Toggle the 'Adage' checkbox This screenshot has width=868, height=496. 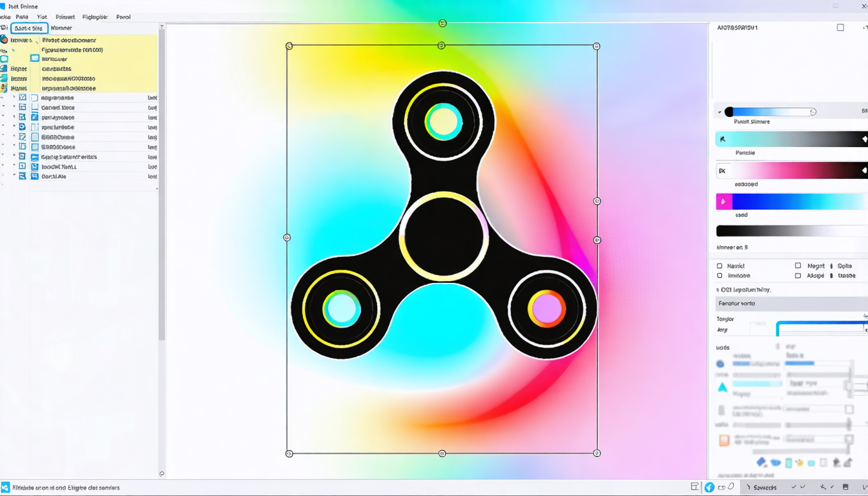click(x=798, y=276)
